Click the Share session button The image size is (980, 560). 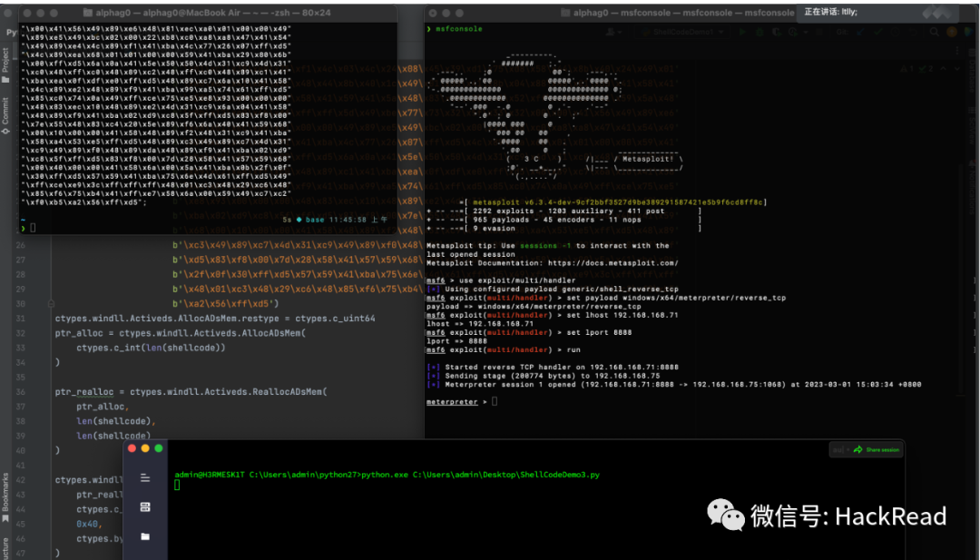click(877, 449)
